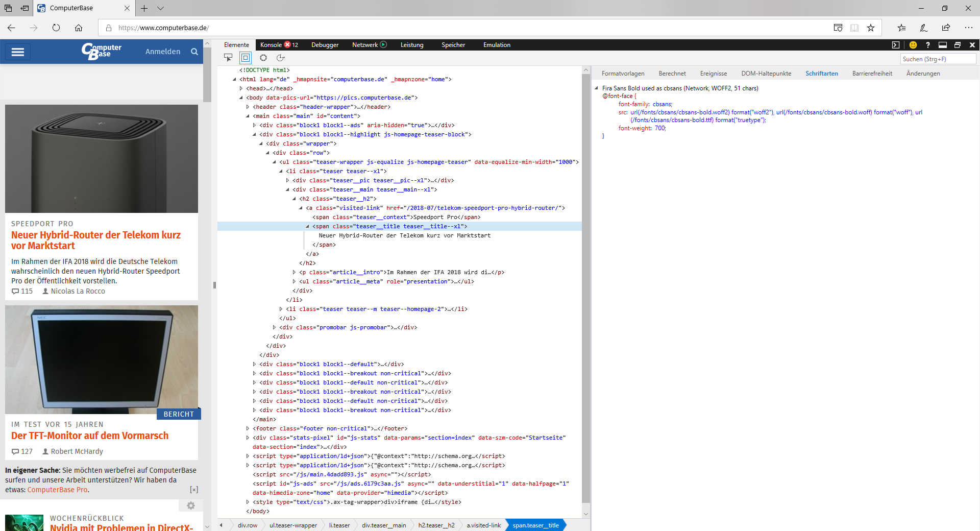Select the Formatvorlagen pane tab
The height and width of the screenshot is (531, 980).
tap(623, 74)
